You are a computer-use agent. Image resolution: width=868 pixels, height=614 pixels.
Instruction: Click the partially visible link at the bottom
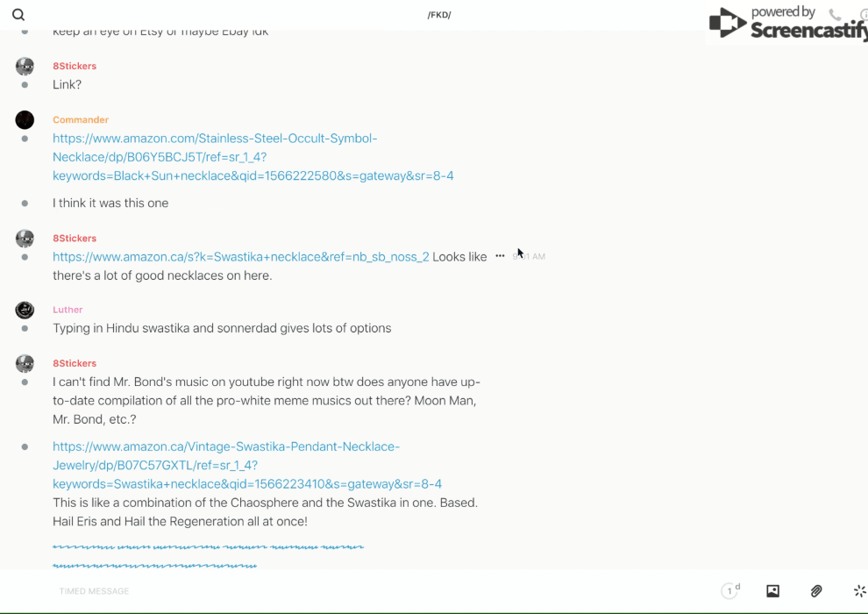pos(208,547)
